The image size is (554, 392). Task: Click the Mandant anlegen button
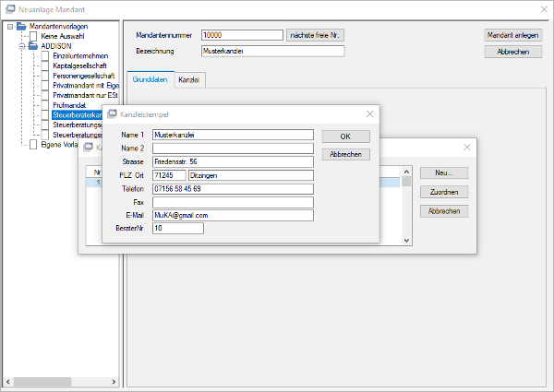tap(513, 35)
